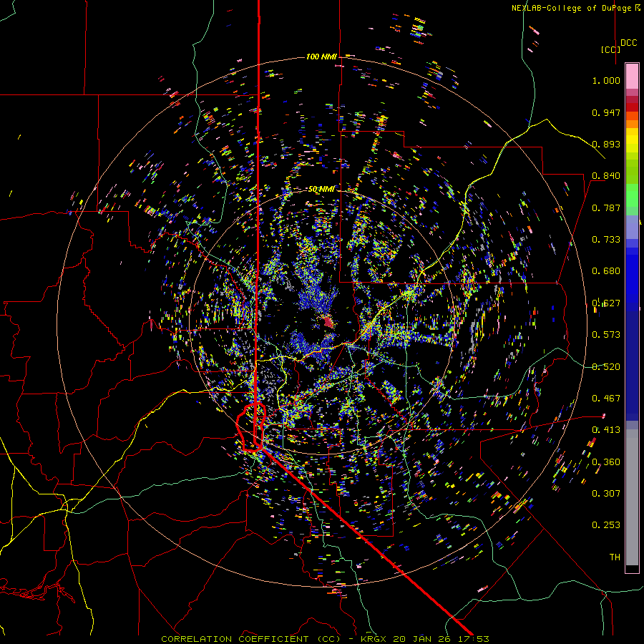Click the 0.840 scale value

click(x=606, y=176)
